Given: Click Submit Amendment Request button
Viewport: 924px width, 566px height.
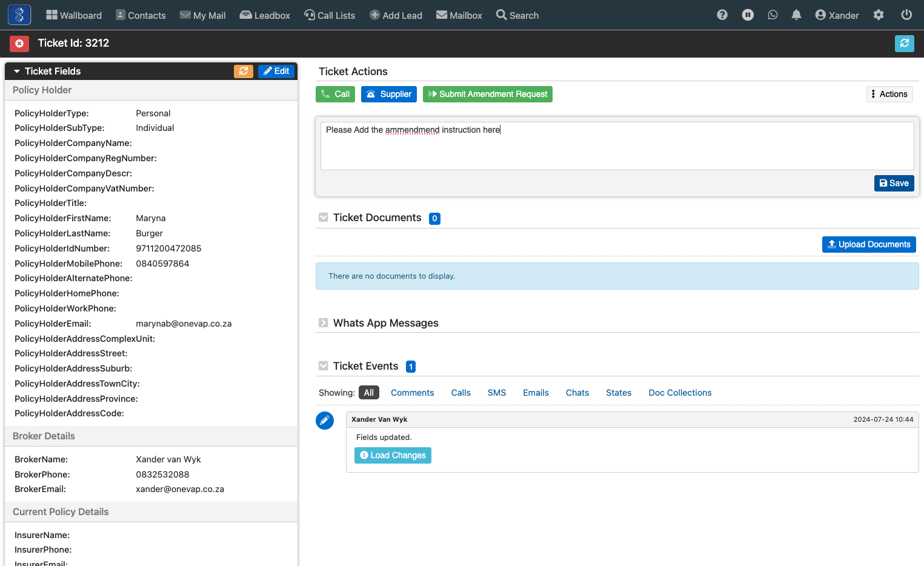Looking at the screenshot, I should pos(488,94).
